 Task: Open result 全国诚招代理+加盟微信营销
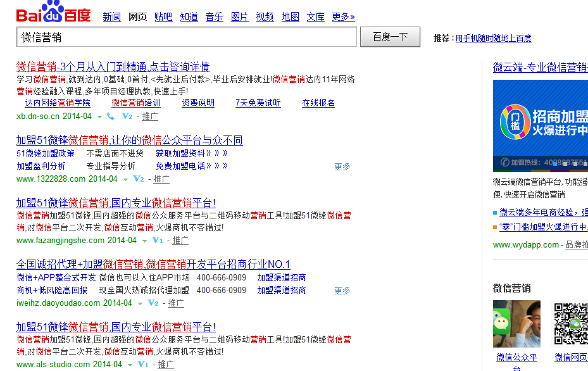click(153, 265)
